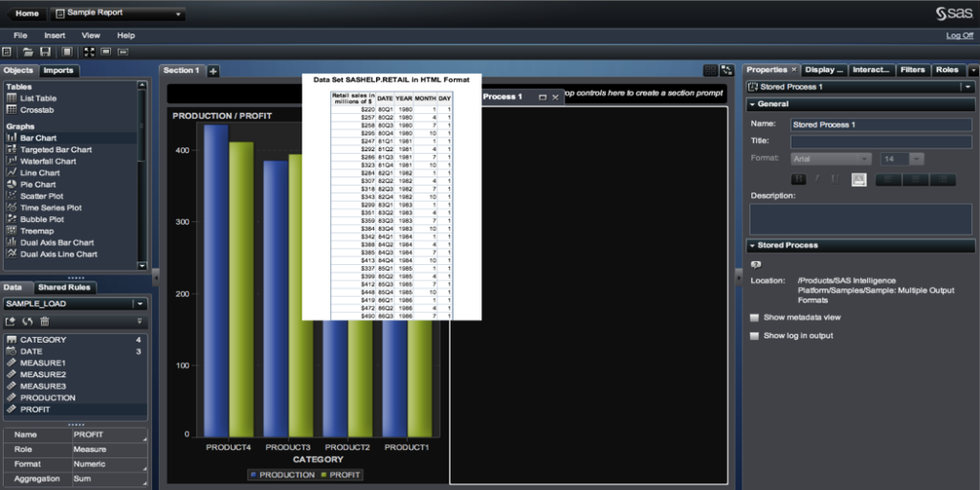Click the Name field with Stored Process 1

click(x=880, y=125)
